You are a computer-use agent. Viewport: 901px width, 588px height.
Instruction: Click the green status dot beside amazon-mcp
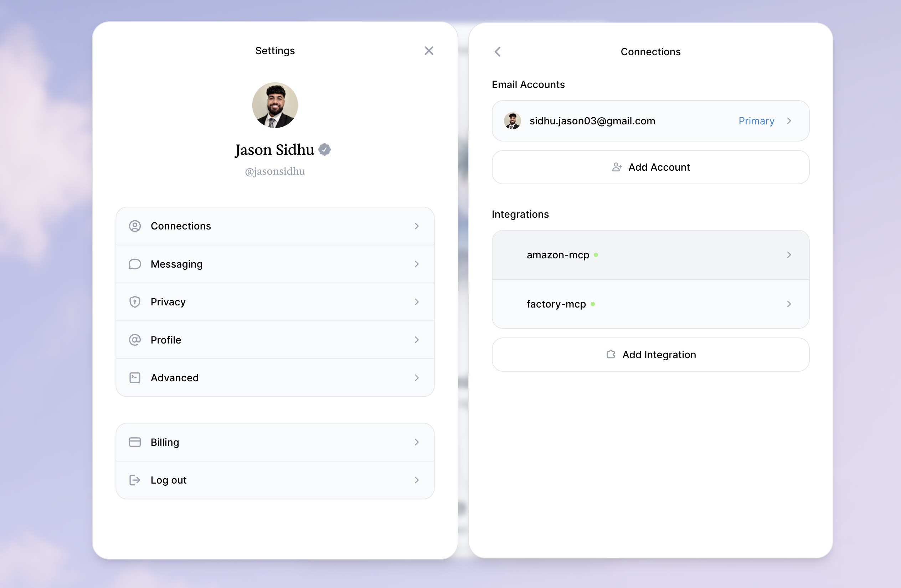(596, 255)
